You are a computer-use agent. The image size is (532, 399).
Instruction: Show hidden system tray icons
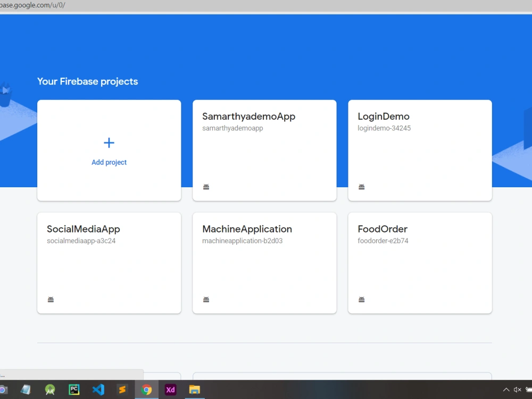click(x=506, y=389)
